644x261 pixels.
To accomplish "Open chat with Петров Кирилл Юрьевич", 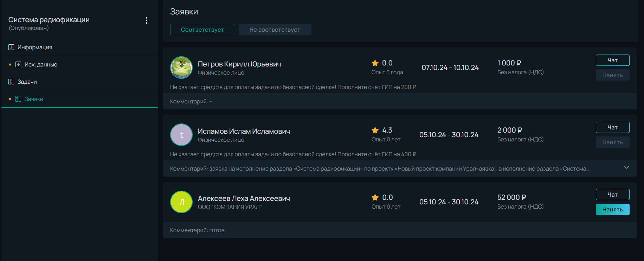I will [612, 60].
